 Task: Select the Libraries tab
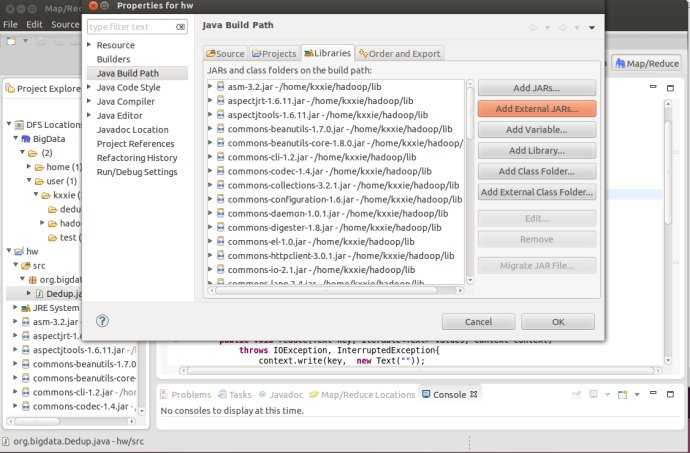(328, 53)
